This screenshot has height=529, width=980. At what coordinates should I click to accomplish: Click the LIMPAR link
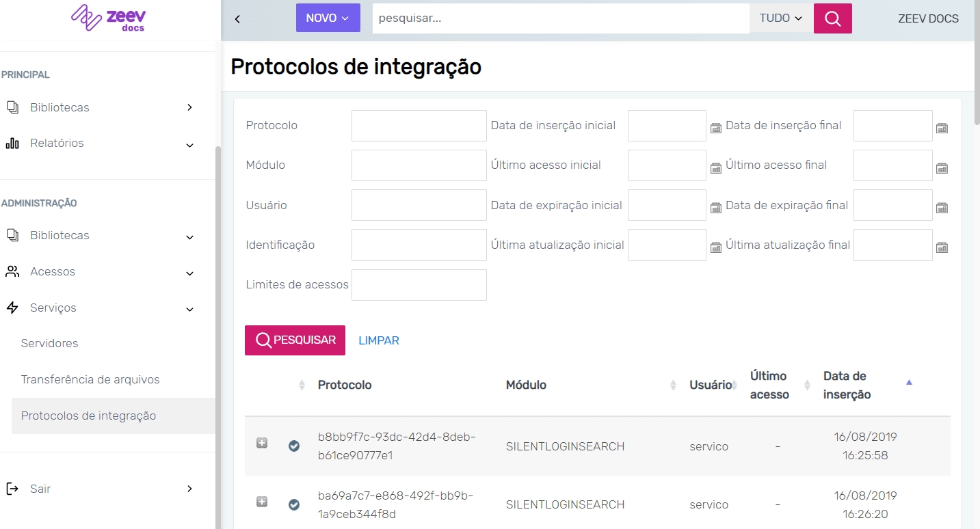coord(379,340)
